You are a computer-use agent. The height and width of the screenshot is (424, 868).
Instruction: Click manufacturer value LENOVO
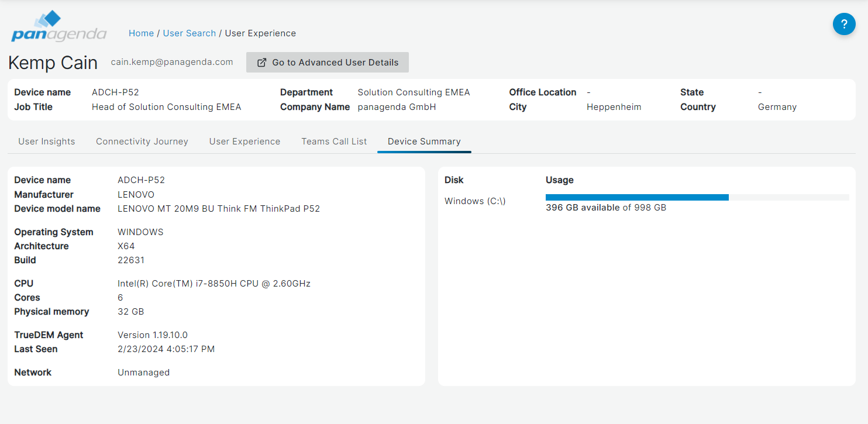pyautogui.click(x=136, y=195)
